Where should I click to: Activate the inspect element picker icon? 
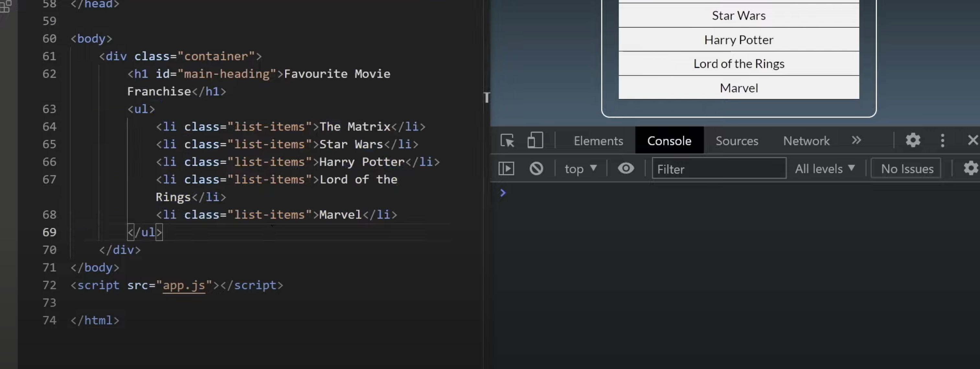(x=507, y=140)
